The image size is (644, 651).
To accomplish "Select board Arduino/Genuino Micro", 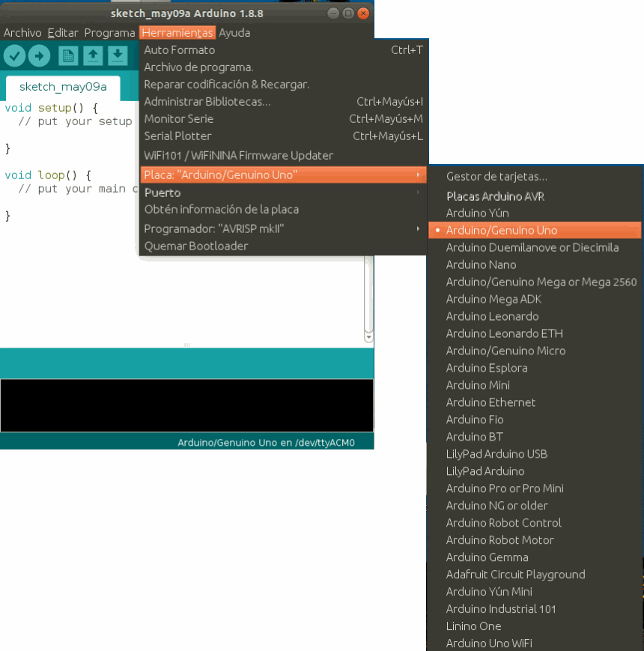I will pyautogui.click(x=535, y=351).
